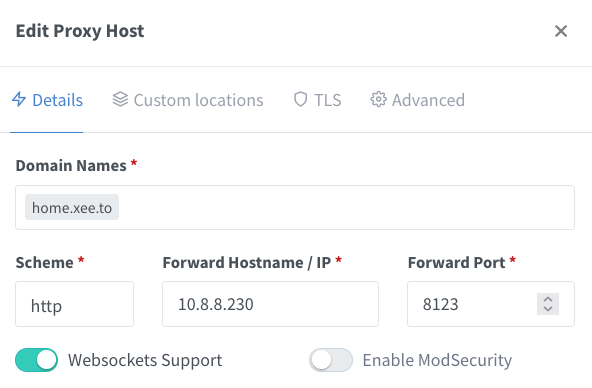
Task: Click the stacked layers Custom locations icon
Action: (x=120, y=100)
